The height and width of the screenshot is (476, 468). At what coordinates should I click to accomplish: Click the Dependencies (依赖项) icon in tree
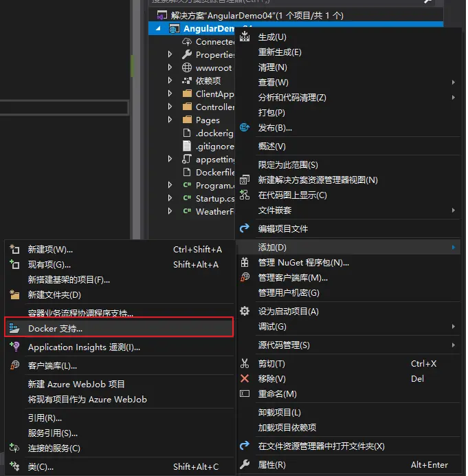tap(187, 80)
